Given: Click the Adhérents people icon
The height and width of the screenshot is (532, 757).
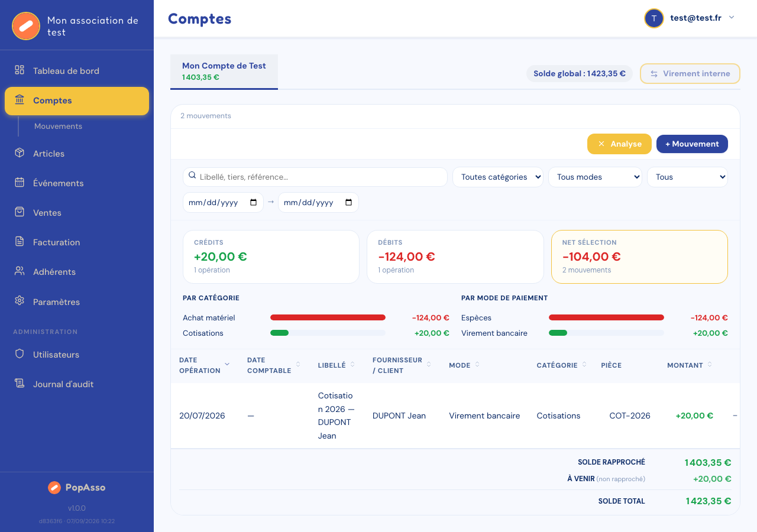Looking at the screenshot, I should point(20,271).
